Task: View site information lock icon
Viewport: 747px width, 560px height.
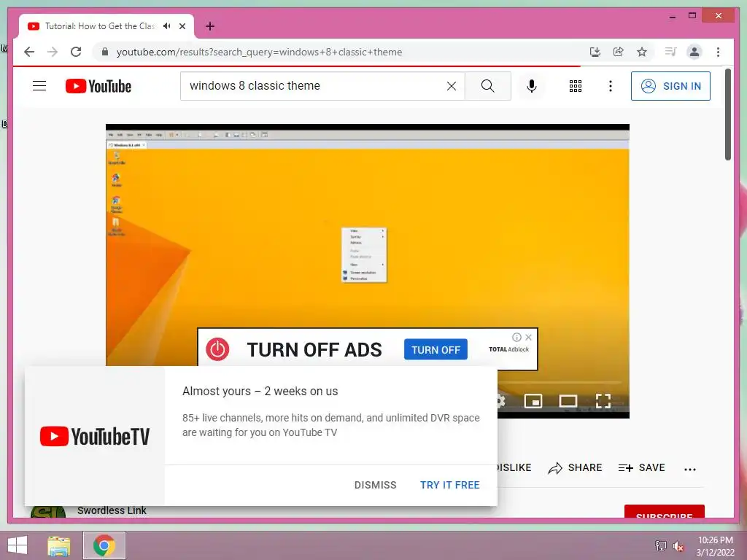Action: coord(105,52)
